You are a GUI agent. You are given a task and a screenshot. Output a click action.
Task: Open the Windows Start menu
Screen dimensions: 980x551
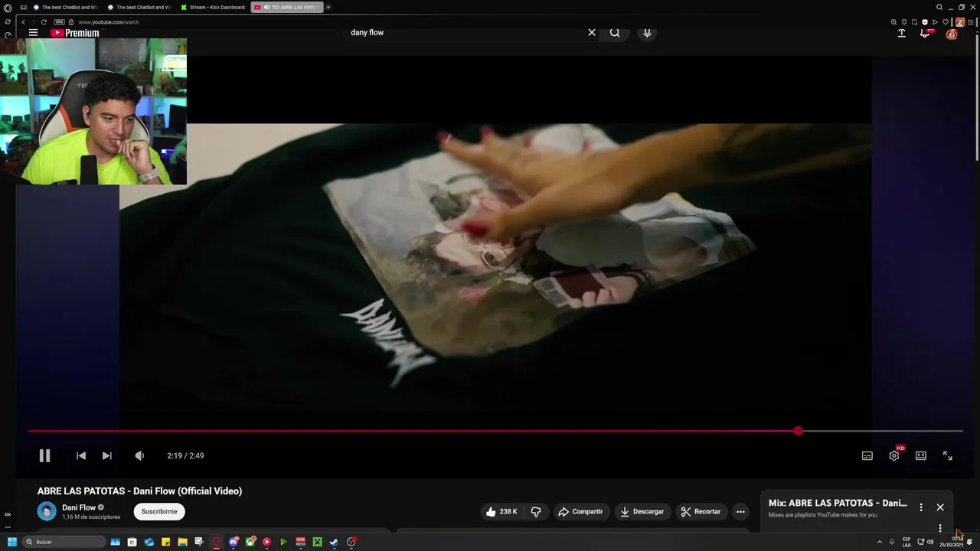click(x=12, y=542)
